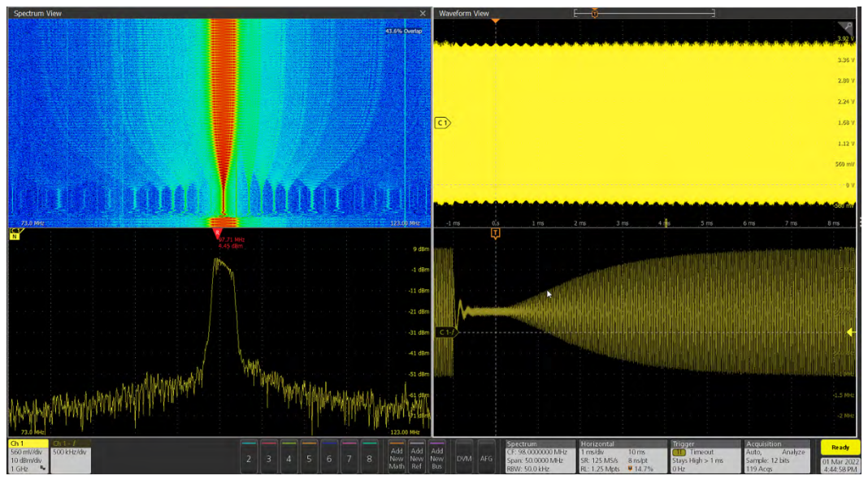
Task: Expand the Spectrum settings badge
Action: pos(539,456)
